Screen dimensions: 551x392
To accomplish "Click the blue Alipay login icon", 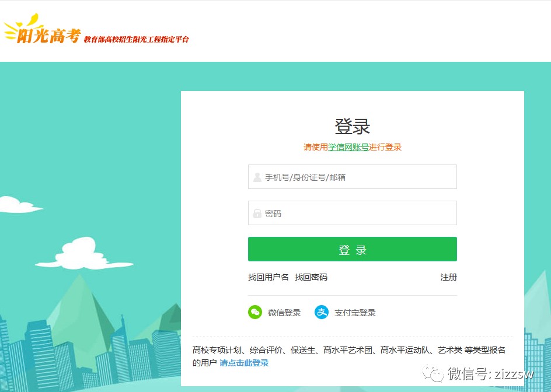I will coord(322,313).
